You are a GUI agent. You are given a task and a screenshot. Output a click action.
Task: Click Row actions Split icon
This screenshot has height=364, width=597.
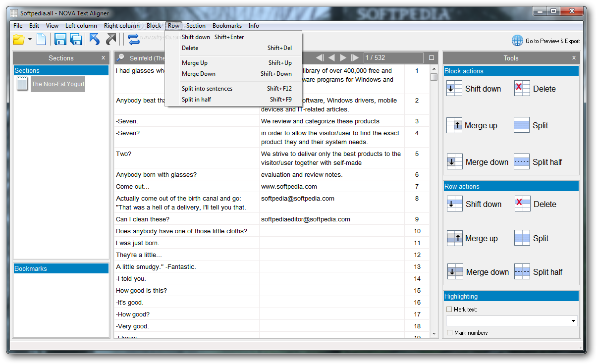(x=523, y=238)
